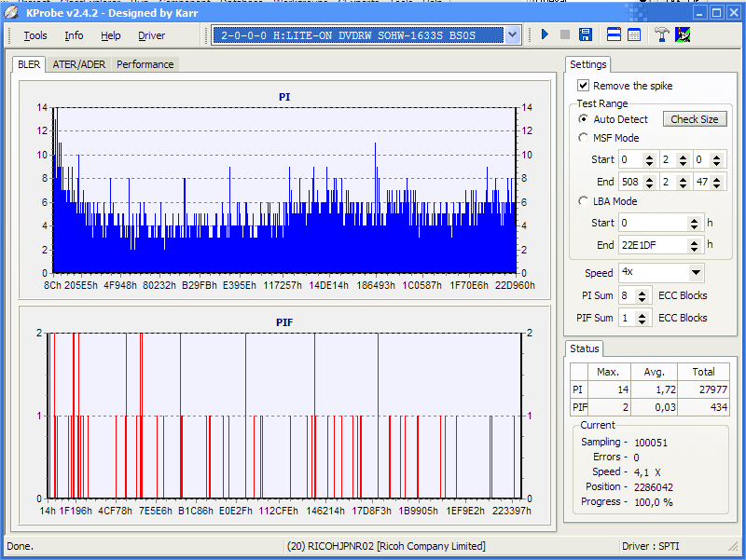Viewport: 746px width, 560px height.
Task: Open the table view toolbar icon
Action: pyautogui.click(x=634, y=34)
